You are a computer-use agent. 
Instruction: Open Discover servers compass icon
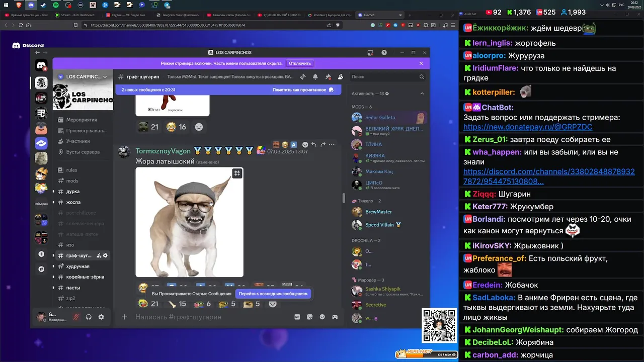[x=41, y=269]
